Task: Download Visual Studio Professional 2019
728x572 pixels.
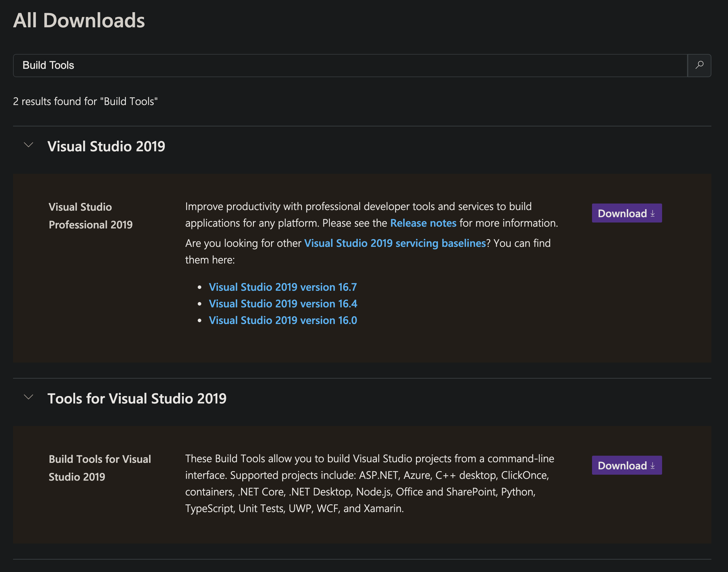Action: tap(626, 213)
